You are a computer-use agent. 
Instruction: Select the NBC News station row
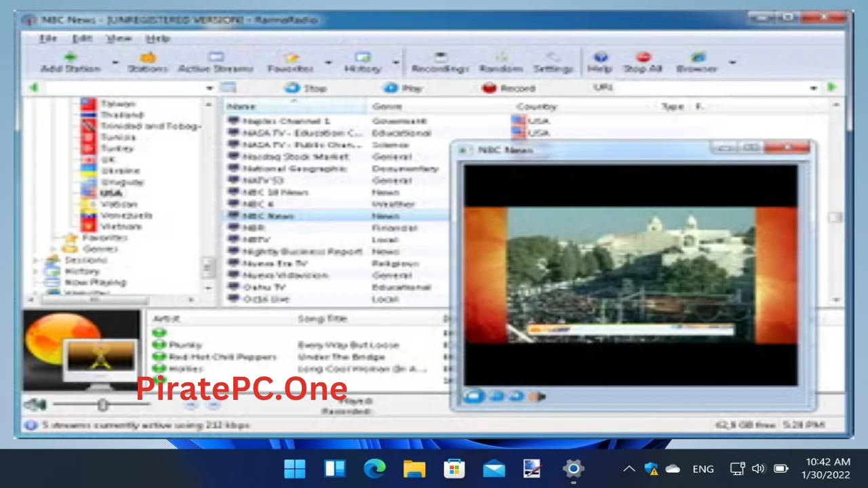coord(336,216)
